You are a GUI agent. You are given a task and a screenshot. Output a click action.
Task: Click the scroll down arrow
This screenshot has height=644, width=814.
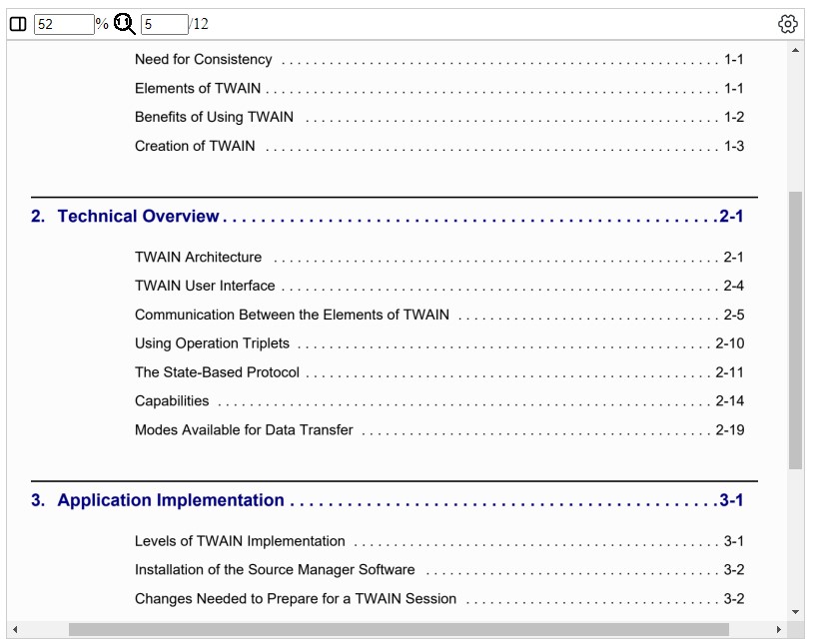(795, 611)
